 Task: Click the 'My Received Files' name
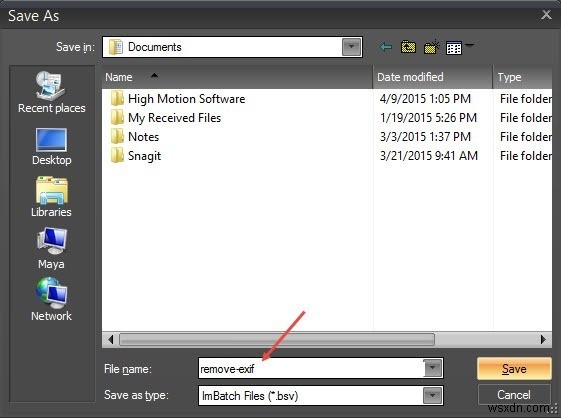click(x=174, y=118)
